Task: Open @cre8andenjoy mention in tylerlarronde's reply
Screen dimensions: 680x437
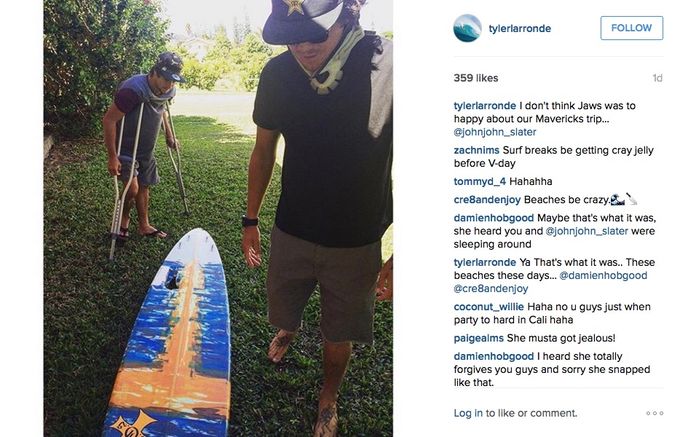Action: [x=491, y=288]
